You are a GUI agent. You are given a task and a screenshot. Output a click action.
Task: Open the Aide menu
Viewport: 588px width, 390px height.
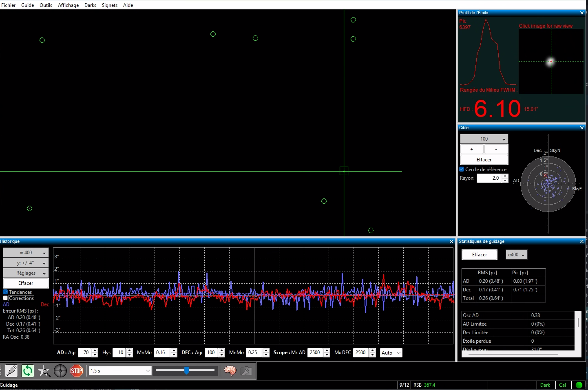click(128, 5)
